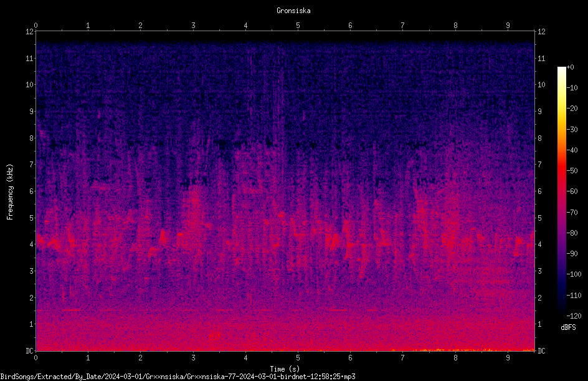Screen dimensions: 588x381
Task: Click the 12 kHz label on left axis
Action: pyautogui.click(x=30, y=32)
